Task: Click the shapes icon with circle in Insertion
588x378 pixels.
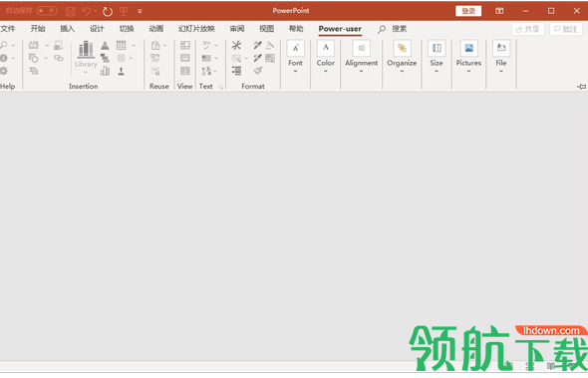Action: click(34, 58)
